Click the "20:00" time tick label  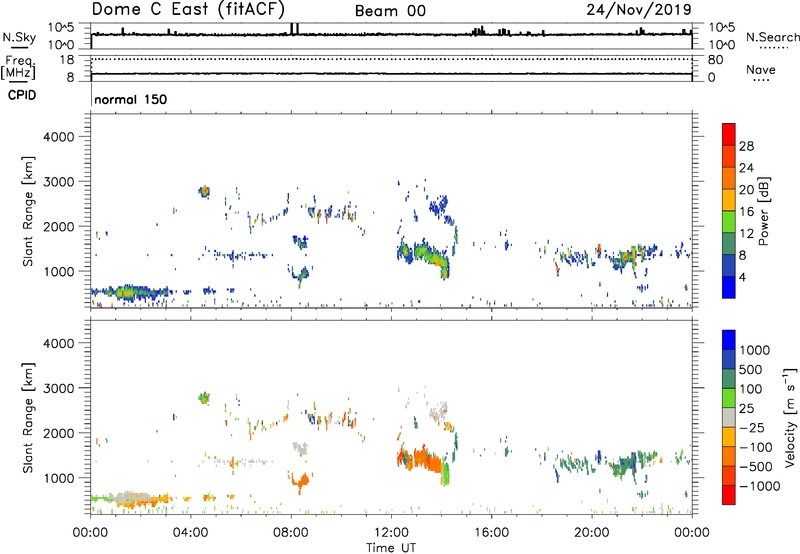tap(592, 533)
